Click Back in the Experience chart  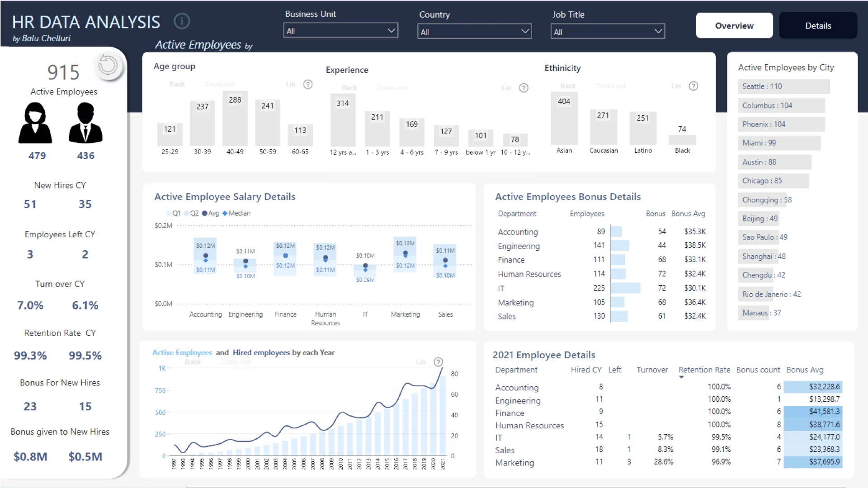(x=349, y=88)
